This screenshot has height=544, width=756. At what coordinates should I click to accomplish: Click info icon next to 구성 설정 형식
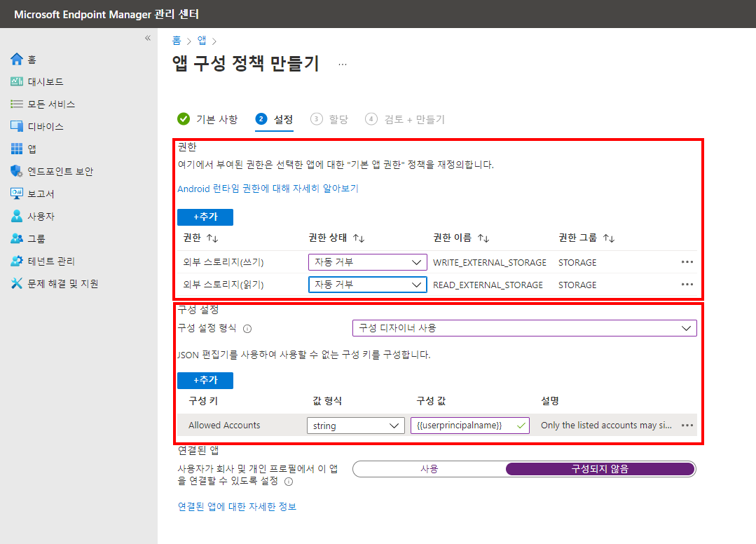point(247,329)
